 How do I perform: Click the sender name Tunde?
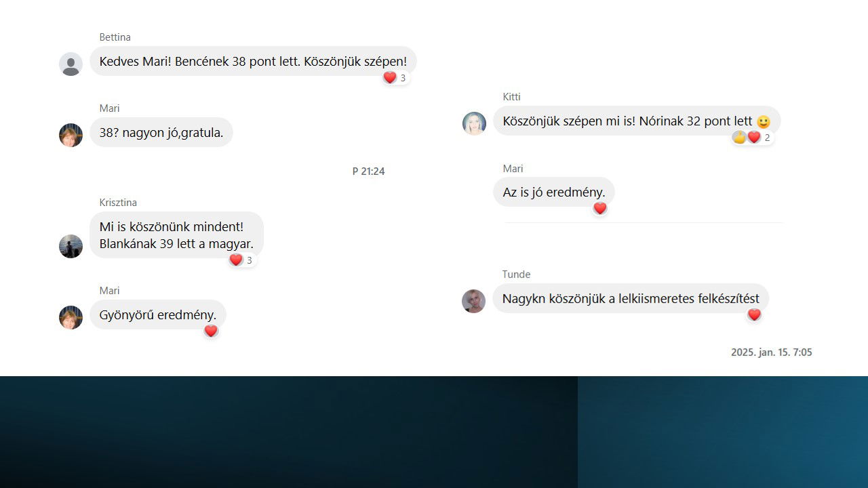point(516,274)
